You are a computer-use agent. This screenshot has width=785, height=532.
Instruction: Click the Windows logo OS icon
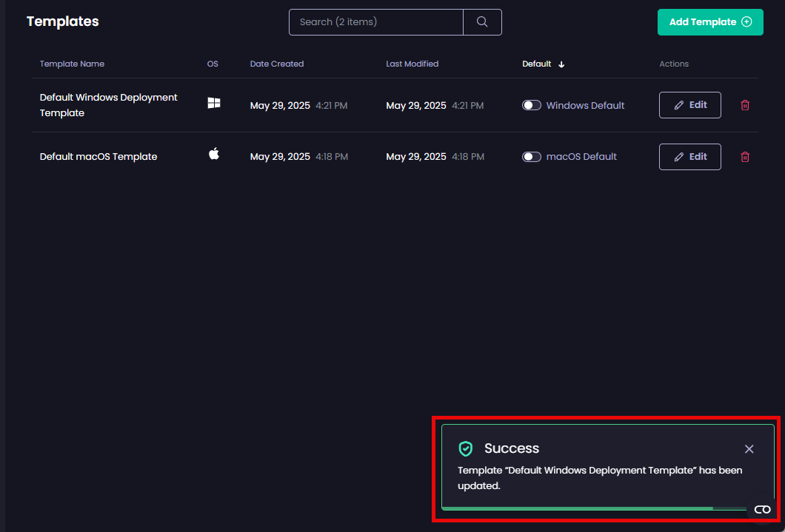pos(213,104)
